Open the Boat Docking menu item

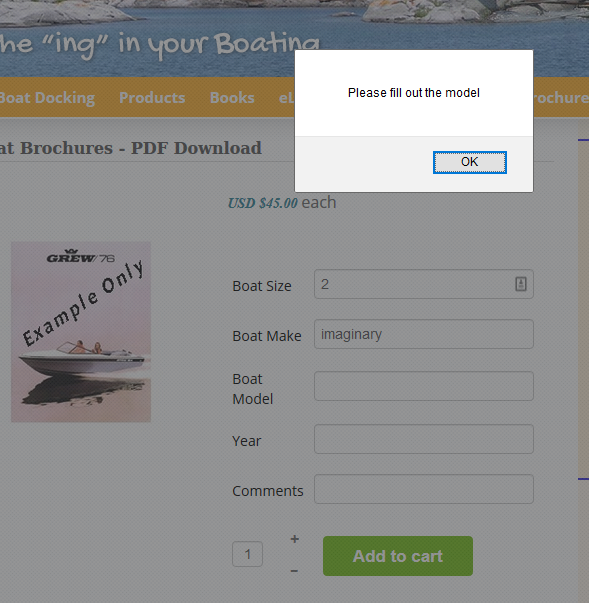pos(47,98)
